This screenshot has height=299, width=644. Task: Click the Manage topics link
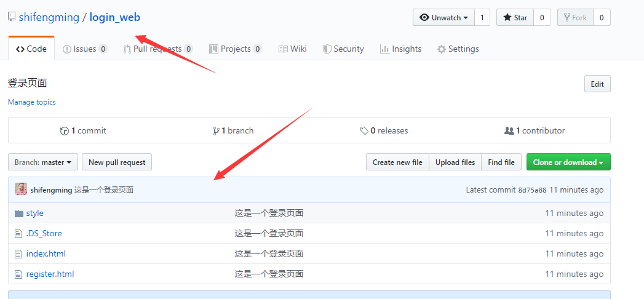pos(32,102)
